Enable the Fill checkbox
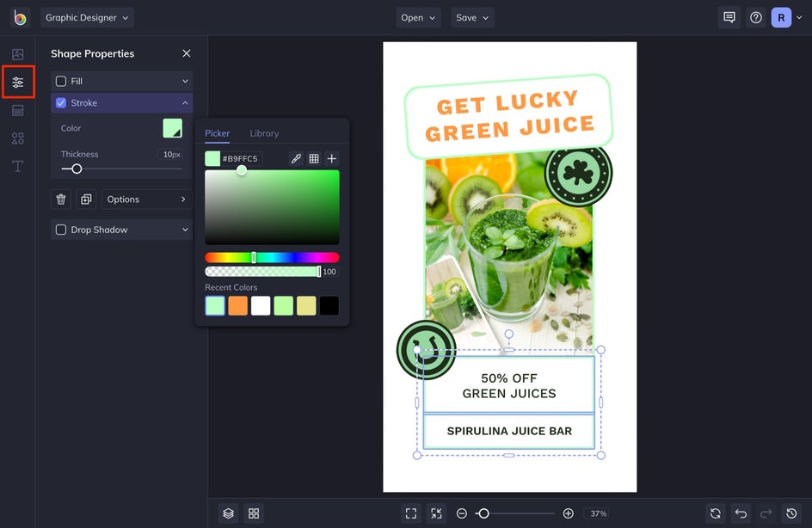The width and height of the screenshot is (812, 528). point(61,82)
